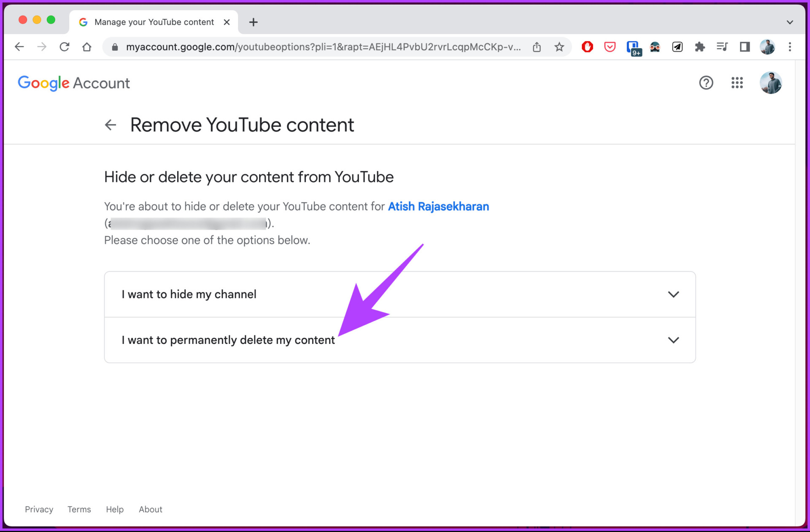The width and height of the screenshot is (810, 532).
Task: Open the Pocket extension
Action: [x=610, y=47]
